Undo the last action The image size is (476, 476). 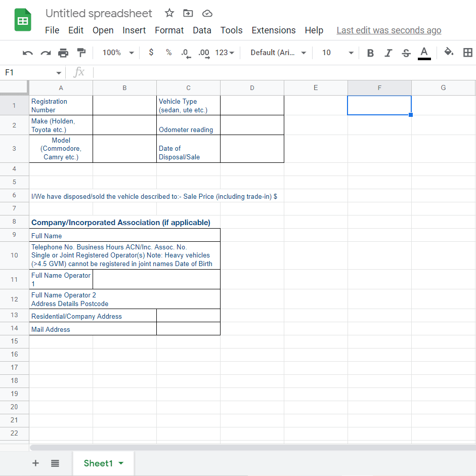pyautogui.click(x=28, y=53)
